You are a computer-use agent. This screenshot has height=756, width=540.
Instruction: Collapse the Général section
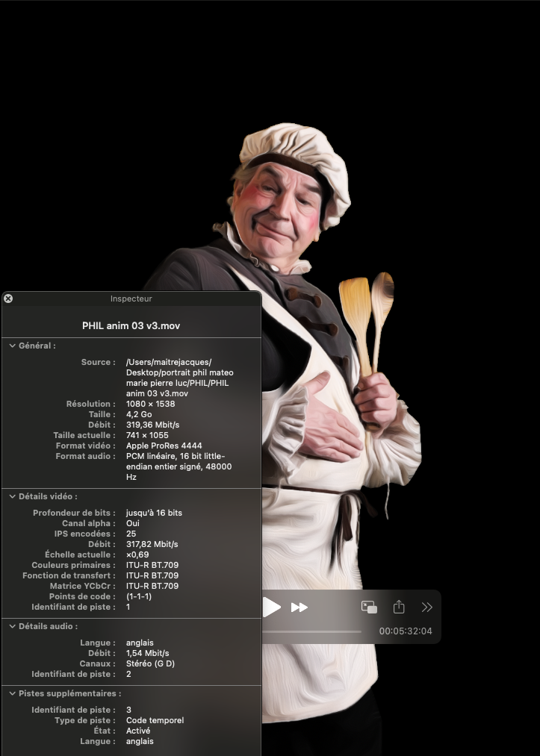pos(12,346)
